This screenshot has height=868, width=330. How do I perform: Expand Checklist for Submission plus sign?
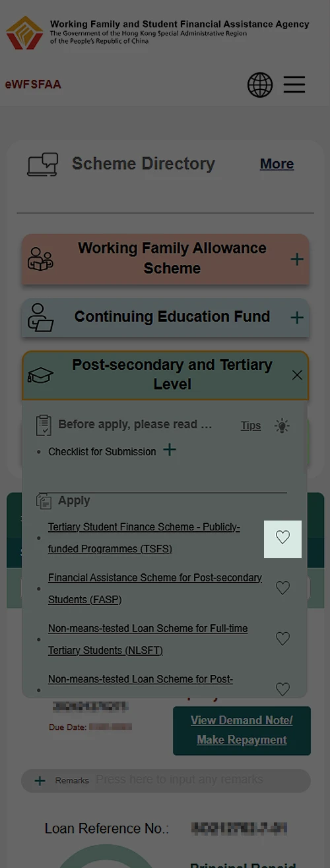coord(170,450)
